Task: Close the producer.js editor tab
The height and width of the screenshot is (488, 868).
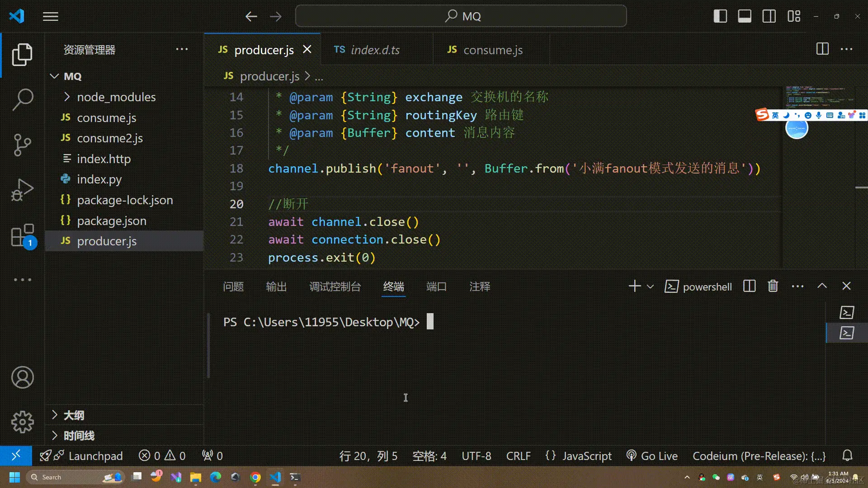Action: (x=307, y=49)
